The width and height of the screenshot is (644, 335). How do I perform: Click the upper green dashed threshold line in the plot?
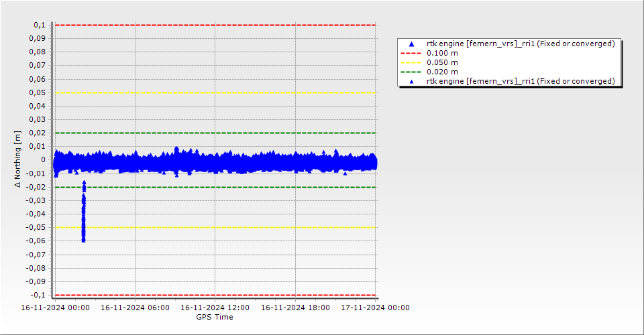[215, 133]
